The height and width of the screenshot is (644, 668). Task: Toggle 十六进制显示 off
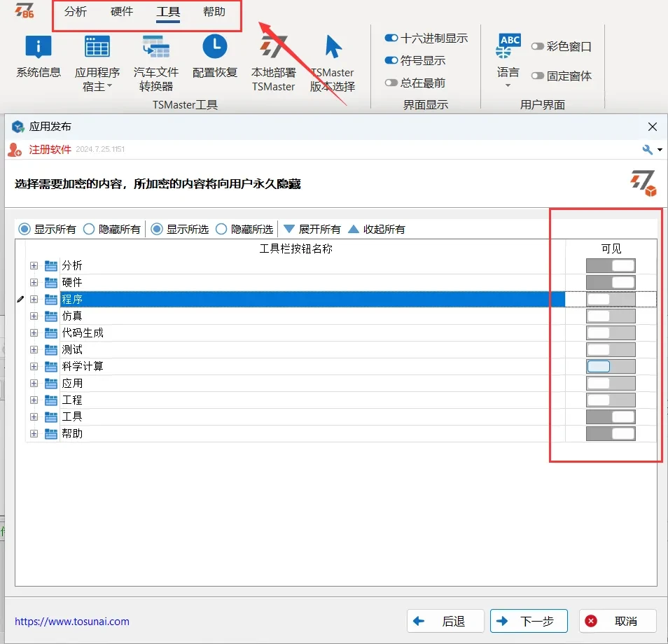[x=390, y=38]
